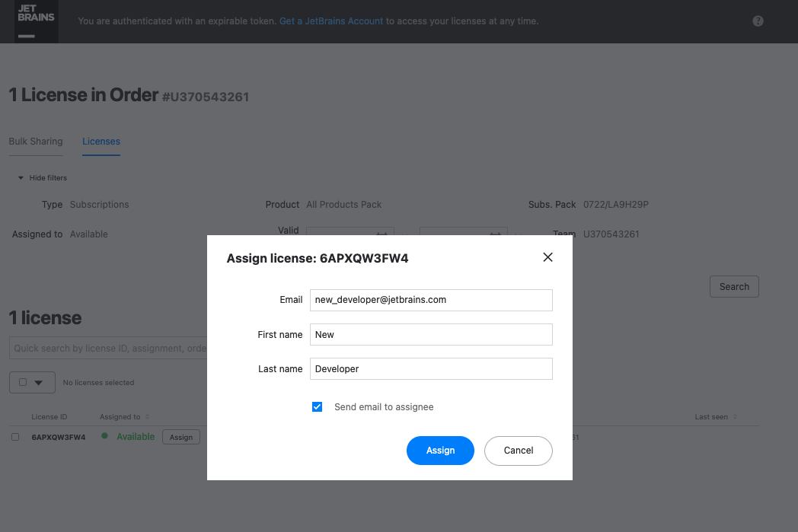798x532 pixels.
Task: Click the green Available status dot
Action: tap(104, 436)
